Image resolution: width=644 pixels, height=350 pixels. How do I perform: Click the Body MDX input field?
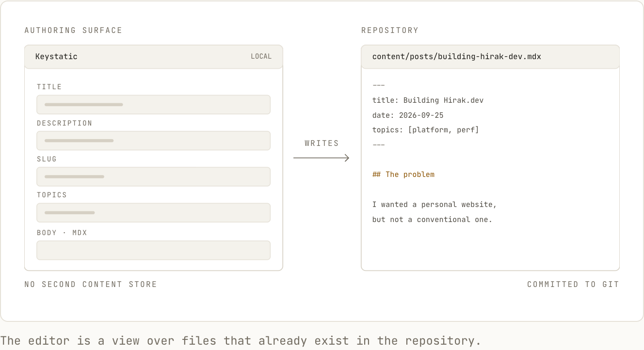pyautogui.click(x=153, y=250)
